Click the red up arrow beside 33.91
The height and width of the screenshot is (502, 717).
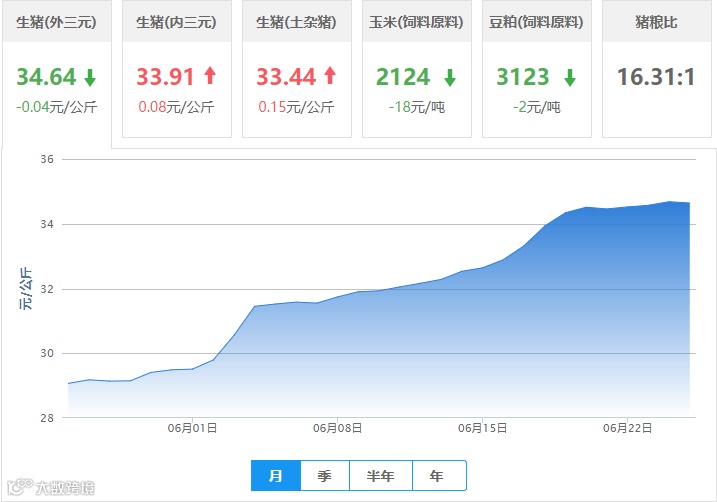pos(210,75)
